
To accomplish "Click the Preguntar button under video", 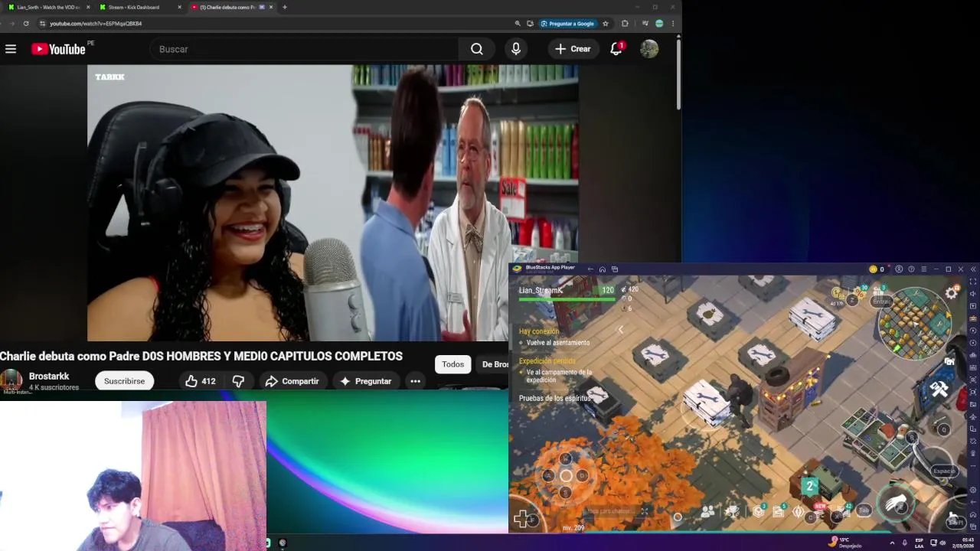I will 366,381.
